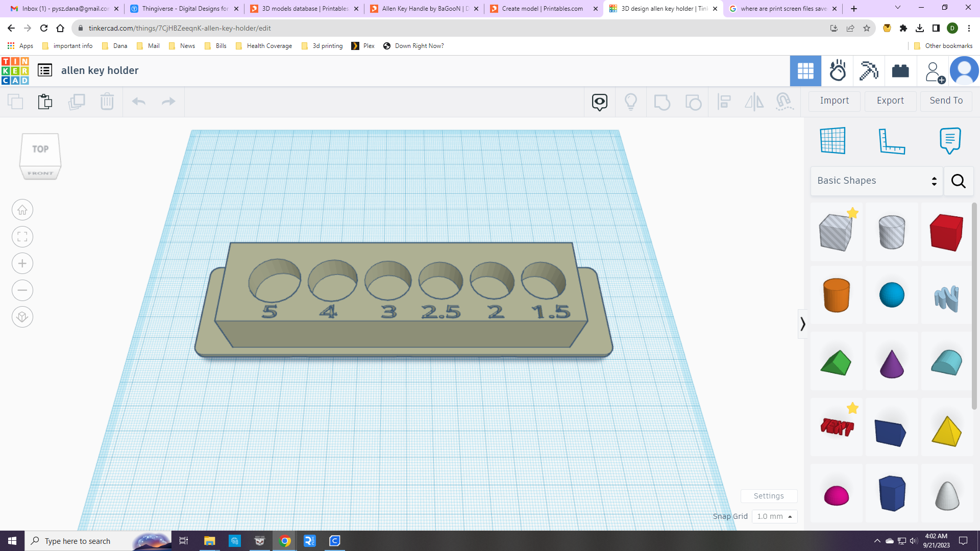Switch to the Thingiverse tab
The height and width of the screenshot is (551, 980).
[x=185, y=9]
